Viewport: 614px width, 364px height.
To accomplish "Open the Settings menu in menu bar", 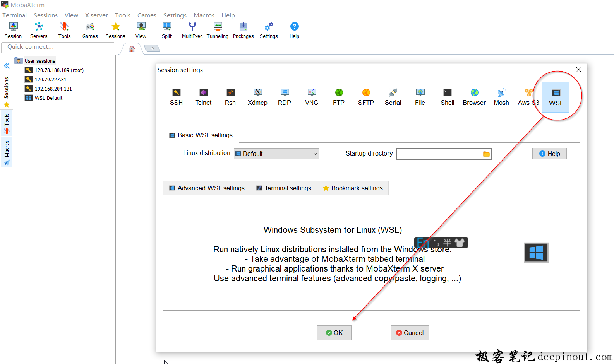I will coord(175,15).
